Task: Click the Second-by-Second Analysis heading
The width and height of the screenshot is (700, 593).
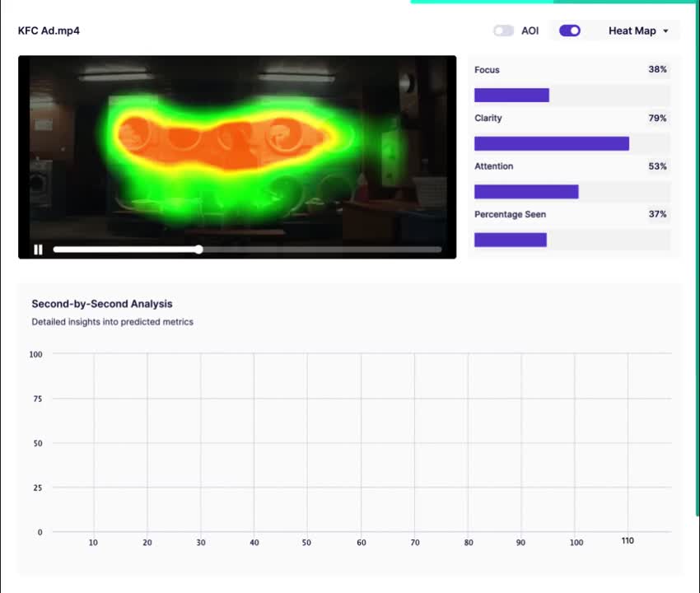Action: (x=102, y=304)
